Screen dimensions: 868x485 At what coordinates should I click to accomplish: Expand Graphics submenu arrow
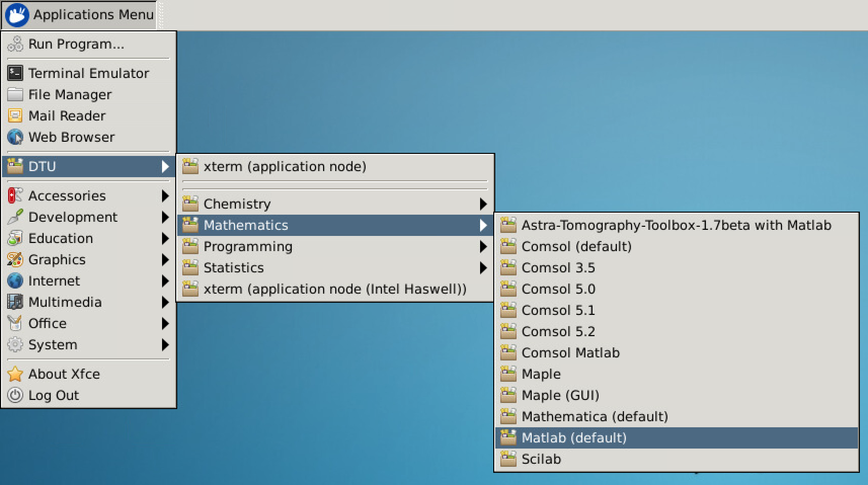tap(165, 260)
